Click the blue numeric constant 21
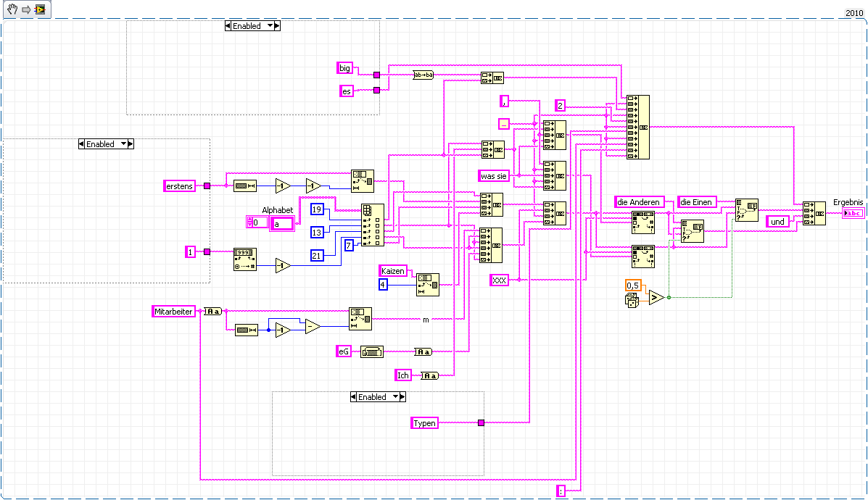The image size is (868, 500). pyautogui.click(x=317, y=256)
